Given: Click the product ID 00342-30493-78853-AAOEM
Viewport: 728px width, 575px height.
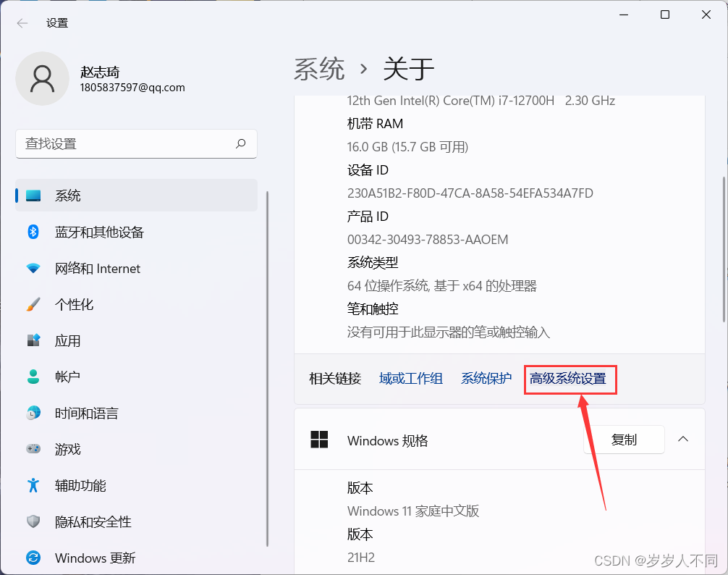Looking at the screenshot, I should point(428,240).
